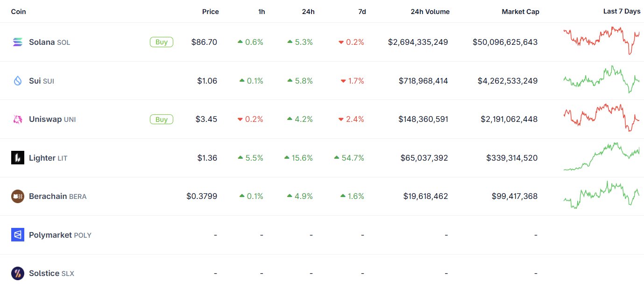Click the Sui droplet logo icon

(x=17, y=81)
